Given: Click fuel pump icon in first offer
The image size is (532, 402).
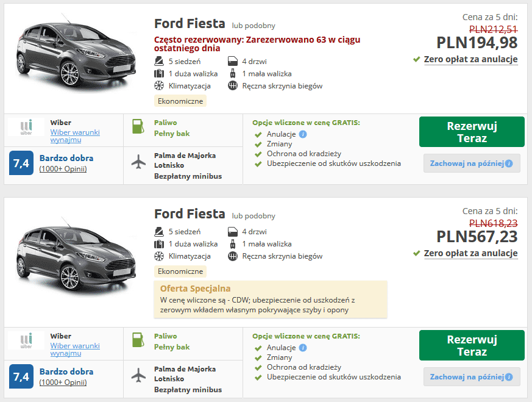Looking at the screenshot, I should click(138, 126).
